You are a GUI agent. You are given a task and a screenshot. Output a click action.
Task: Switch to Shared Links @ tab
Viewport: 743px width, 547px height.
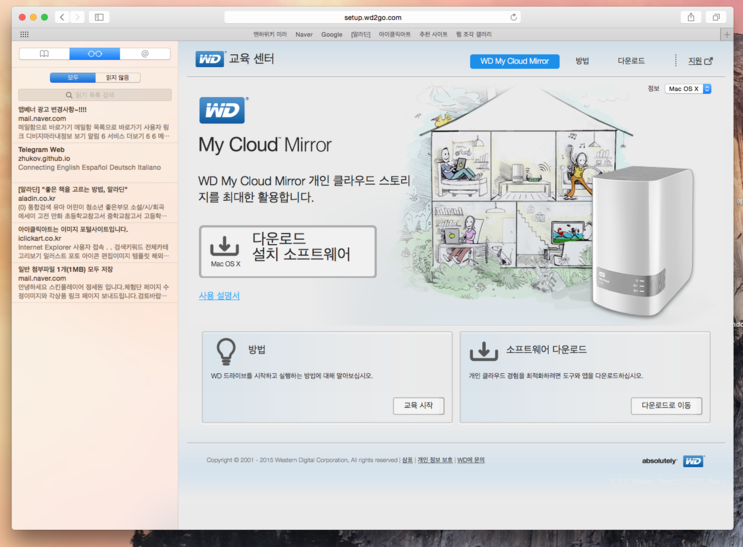(145, 54)
